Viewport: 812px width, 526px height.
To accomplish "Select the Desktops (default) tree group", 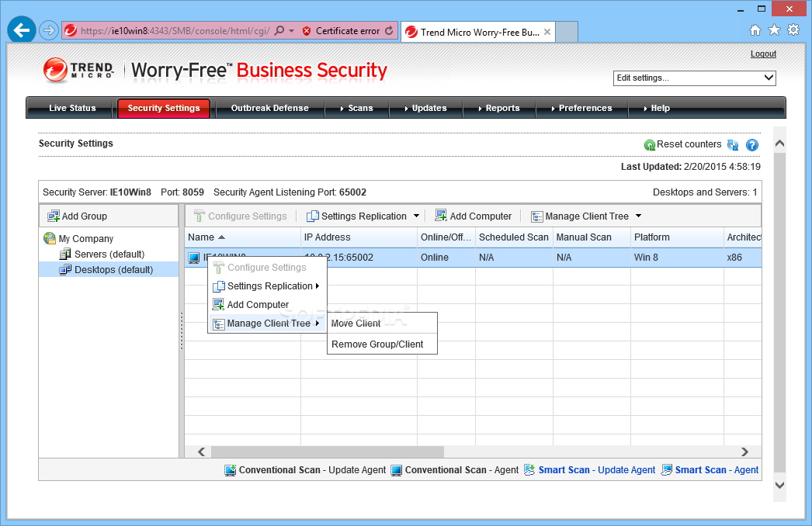I will coord(113,270).
